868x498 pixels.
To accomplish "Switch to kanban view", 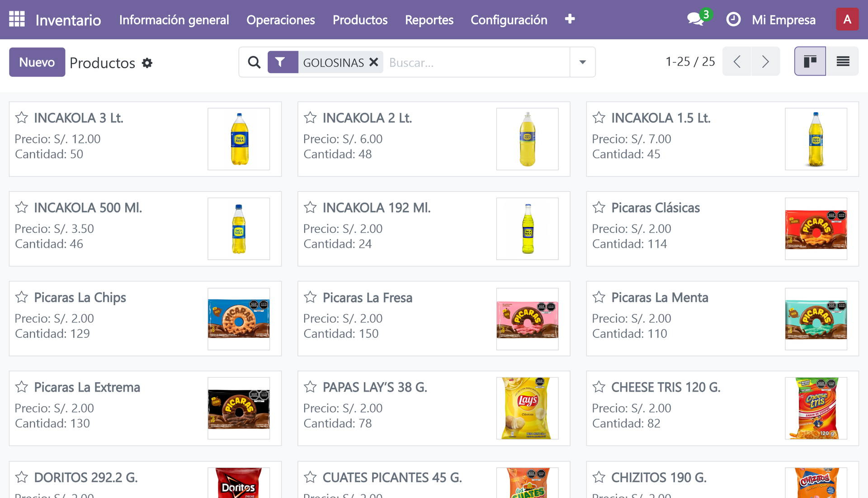I will pyautogui.click(x=810, y=62).
